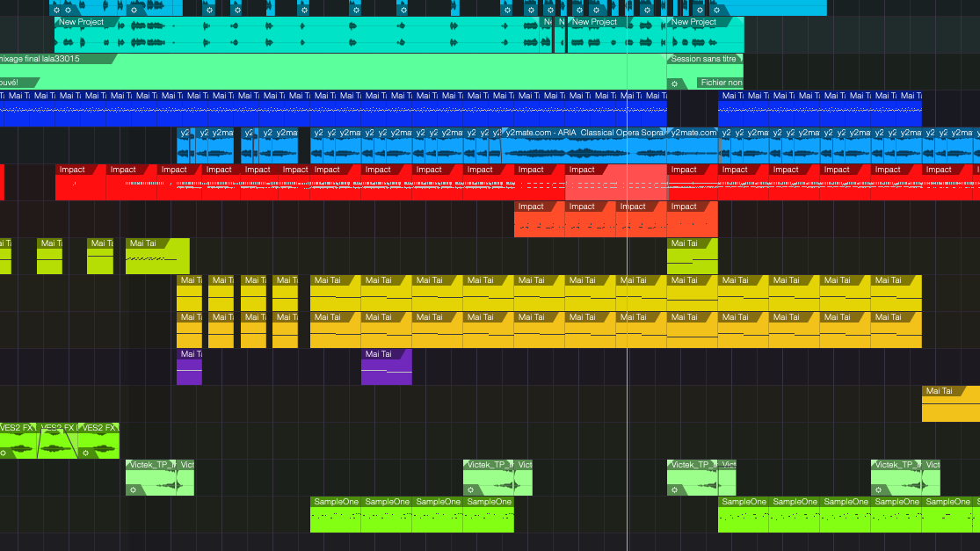Select leftmost Impact clip in the lower orange row

coord(539,220)
